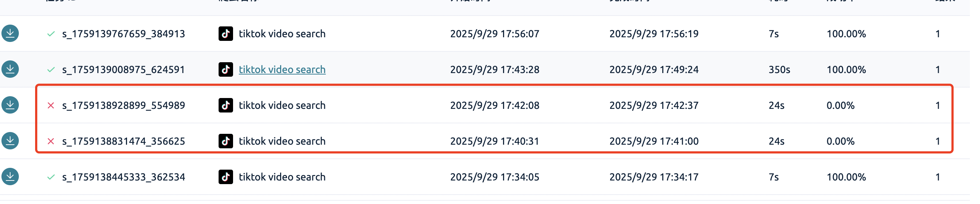Download results for task s_1759139767659_384913

tap(10, 34)
